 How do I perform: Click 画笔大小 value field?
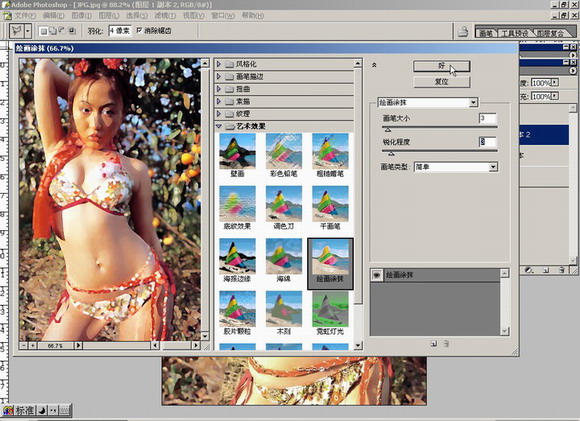[488, 118]
